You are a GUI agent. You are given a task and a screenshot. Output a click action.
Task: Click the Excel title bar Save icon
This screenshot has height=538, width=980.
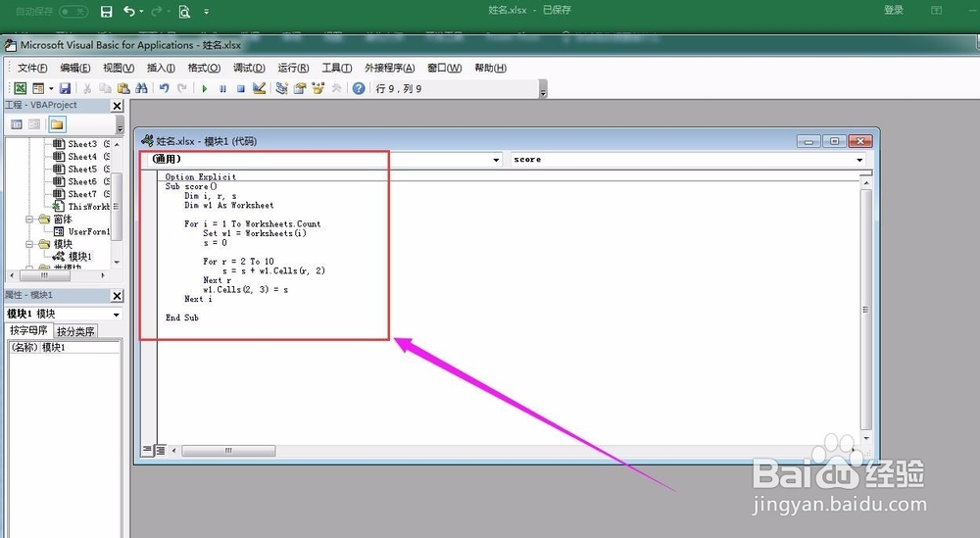pos(106,11)
